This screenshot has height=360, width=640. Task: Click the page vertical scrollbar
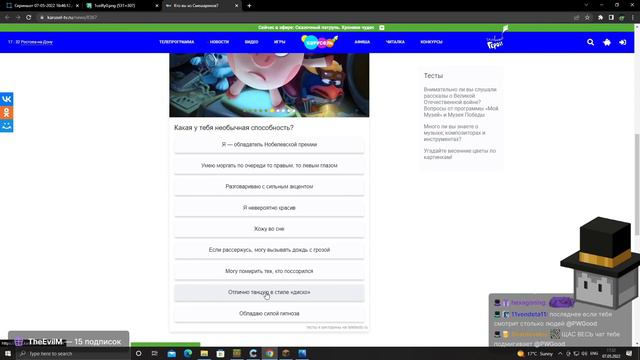click(x=637, y=184)
